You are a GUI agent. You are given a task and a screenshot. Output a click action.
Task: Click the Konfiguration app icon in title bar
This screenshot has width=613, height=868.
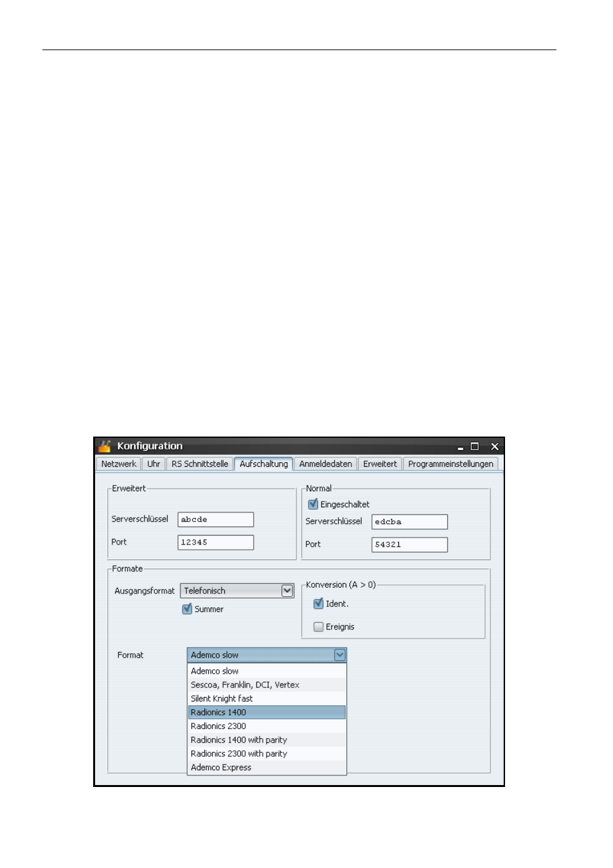click(105, 446)
